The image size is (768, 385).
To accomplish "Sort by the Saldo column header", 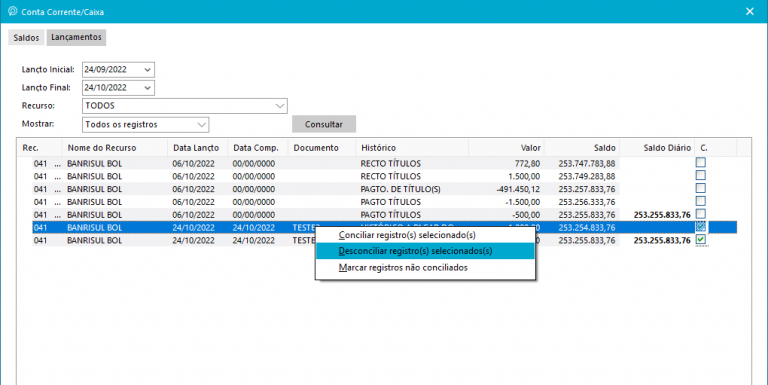I will click(x=582, y=148).
